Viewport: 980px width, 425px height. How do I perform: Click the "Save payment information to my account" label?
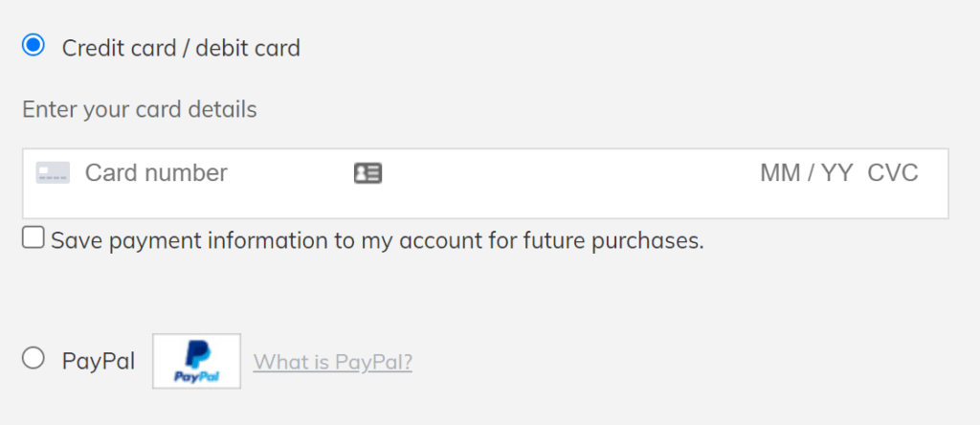(x=287, y=240)
